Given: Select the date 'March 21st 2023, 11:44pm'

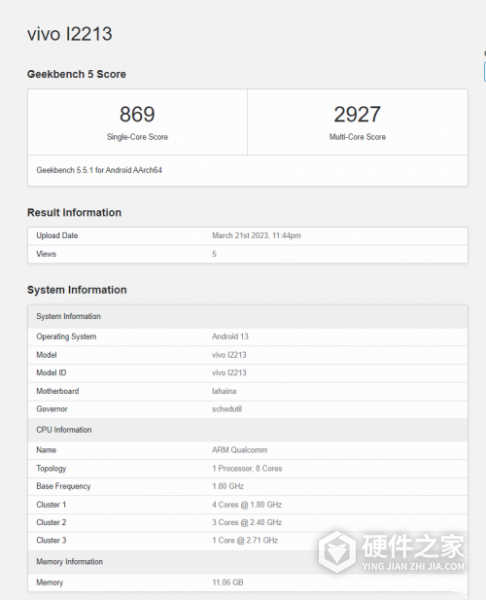Looking at the screenshot, I should [x=256, y=236].
